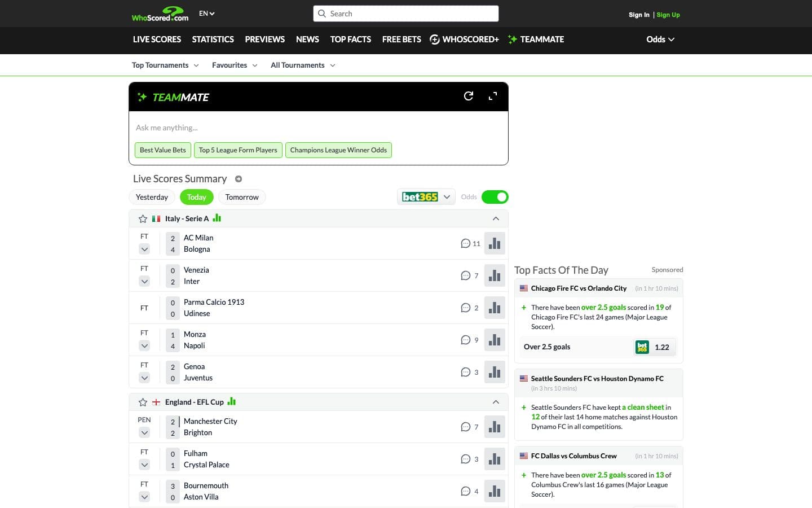Collapse the Italy - Serie A section
Screen dimensions: 812x508
click(x=496, y=218)
